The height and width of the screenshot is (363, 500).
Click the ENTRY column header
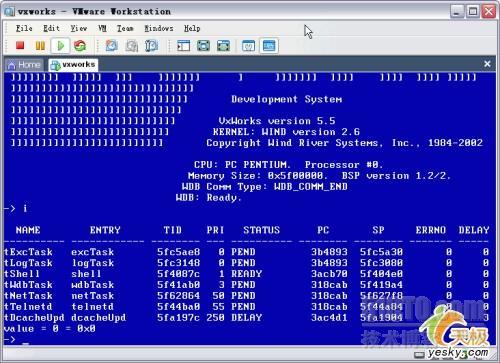pyautogui.click(x=105, y=230)
